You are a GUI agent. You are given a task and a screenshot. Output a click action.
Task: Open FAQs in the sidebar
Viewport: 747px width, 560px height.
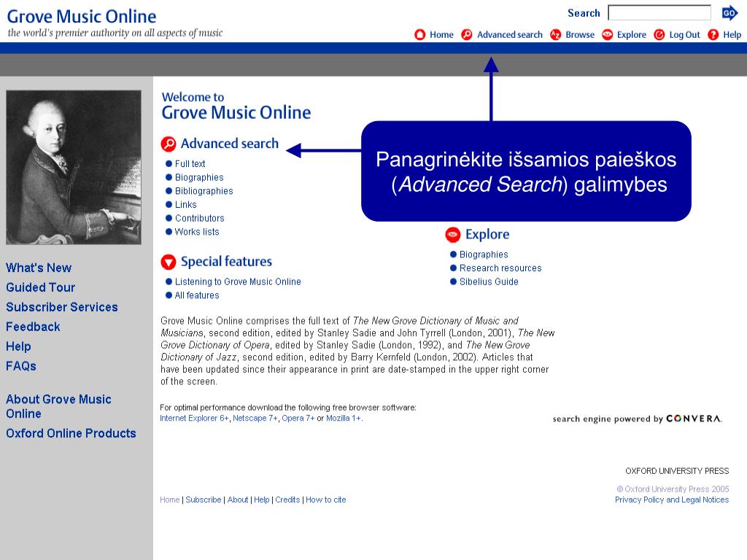21,366
